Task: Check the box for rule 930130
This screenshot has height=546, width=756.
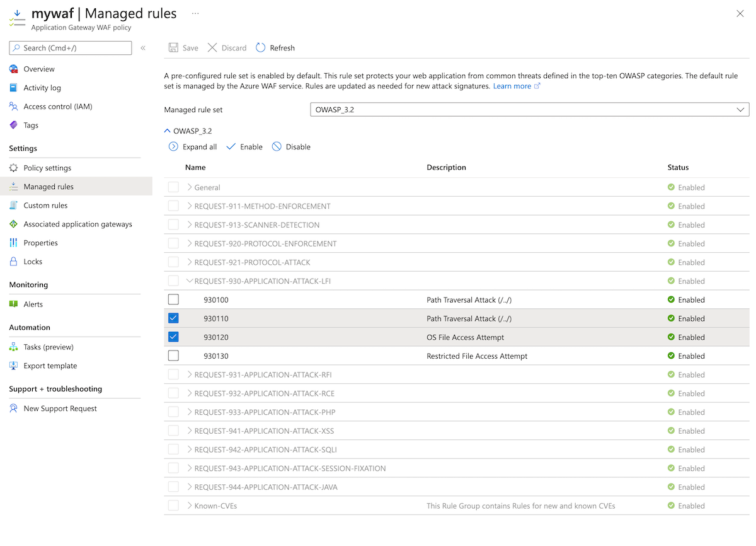Action: [x=173, y=356]
